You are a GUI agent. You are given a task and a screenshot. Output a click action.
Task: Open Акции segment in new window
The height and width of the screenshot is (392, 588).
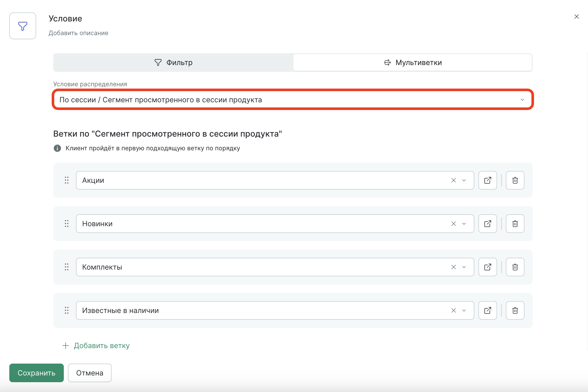pyautogui.click(x=488, y=180)
